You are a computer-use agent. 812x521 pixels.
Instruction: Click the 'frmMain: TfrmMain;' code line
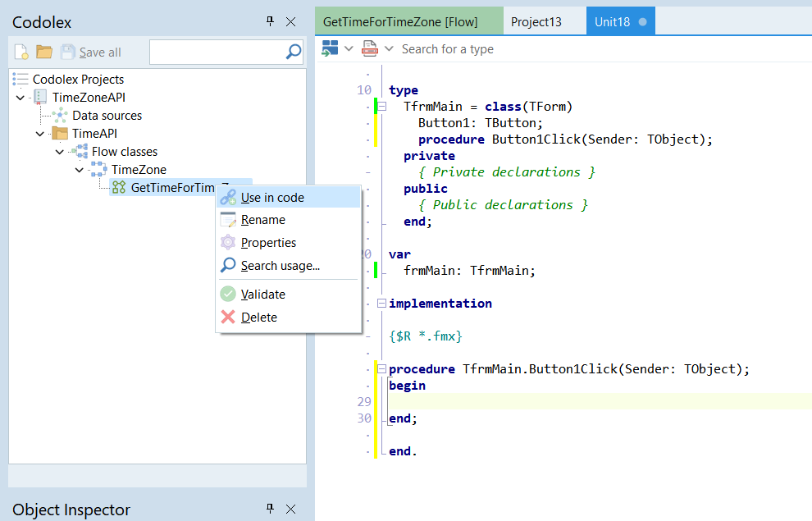coord(469,270)
